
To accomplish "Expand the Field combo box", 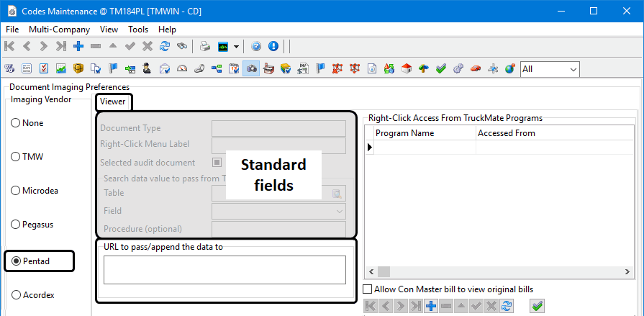I will 340,211.
